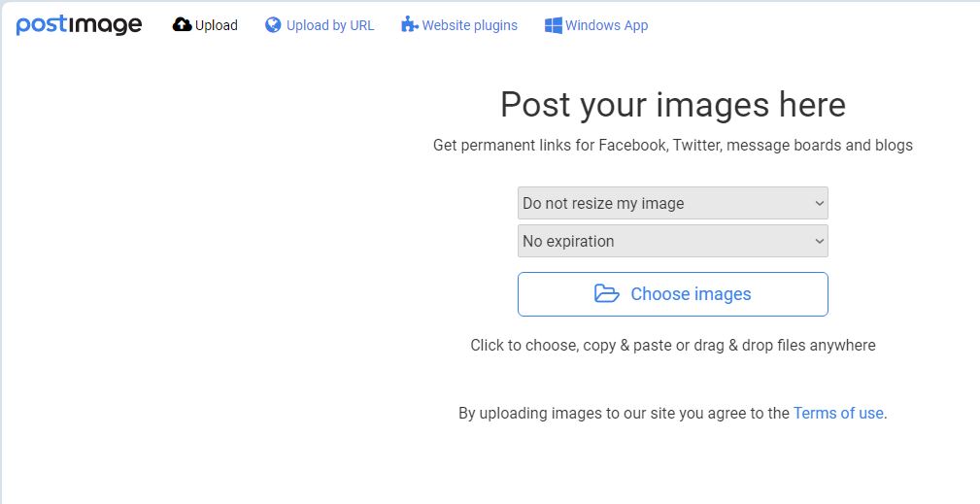This screenshot has width=980, height=504.
Task: Click the postimage logo
Action: pyautogui.click(x=79, y=25)
